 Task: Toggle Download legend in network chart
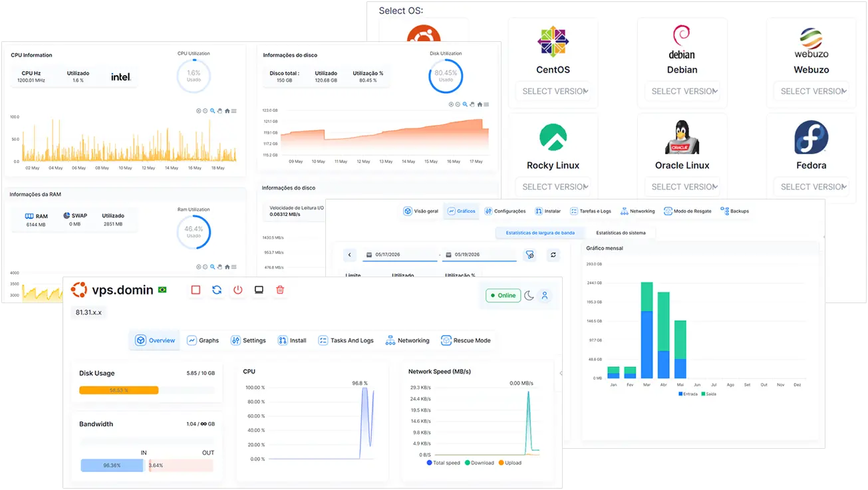pyautogui.click(x=480, y=463)
